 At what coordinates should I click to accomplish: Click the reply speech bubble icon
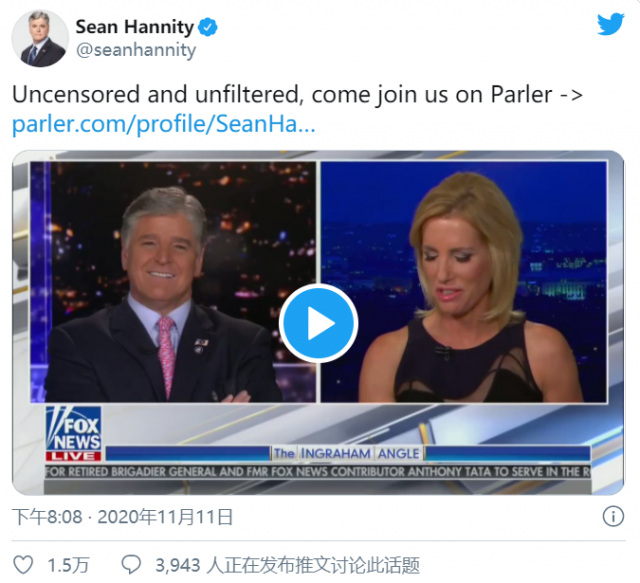click(x=131, y=565)
